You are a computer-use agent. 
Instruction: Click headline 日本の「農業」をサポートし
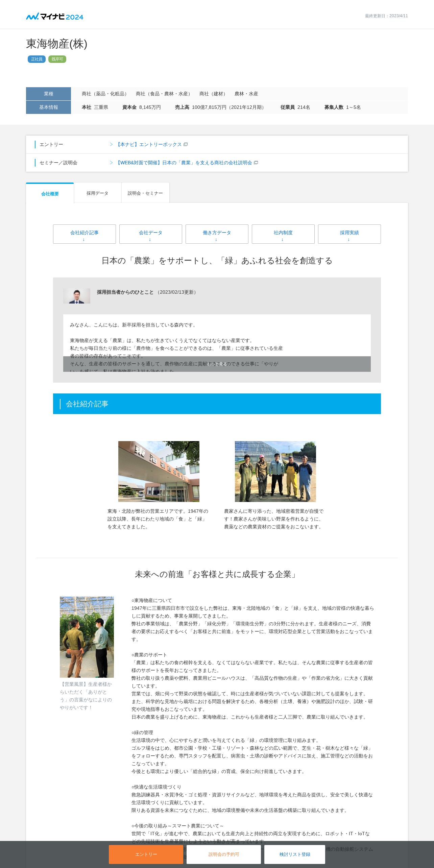coord(217,261)
